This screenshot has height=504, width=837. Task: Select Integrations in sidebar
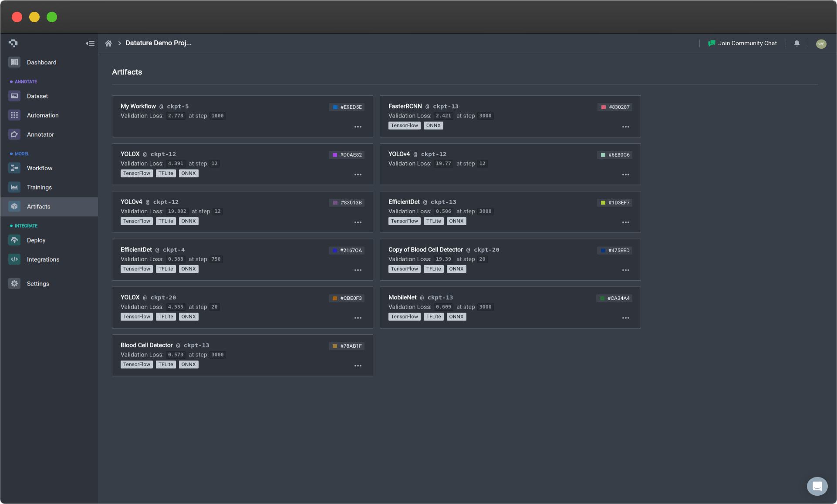tap(43, 259)
